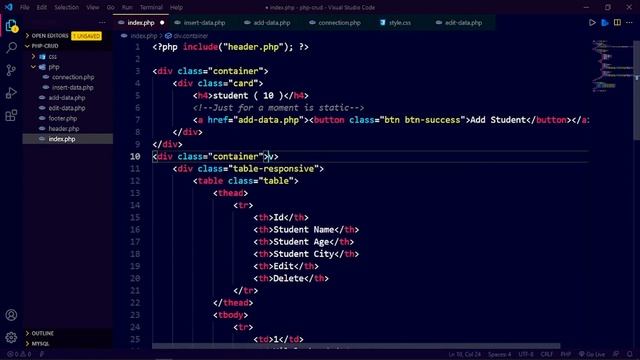Click the feedback icon in status bar

[616, 354]
